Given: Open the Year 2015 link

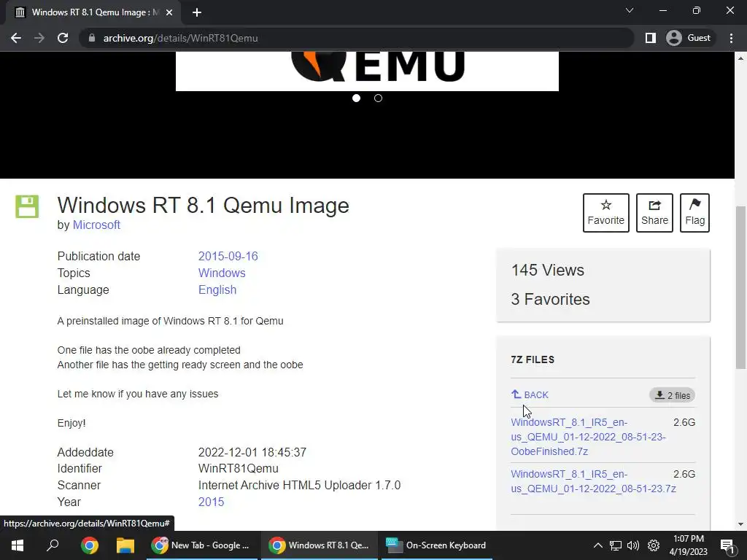Looking at the screenshot, I should [x=211, y=502].
